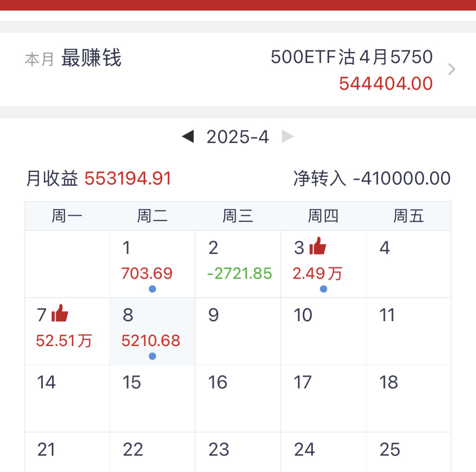Select calendar day 24

(323, 452)
